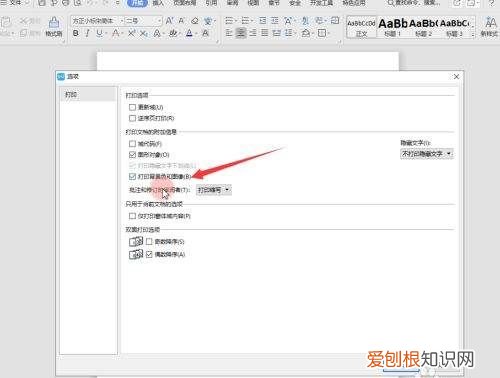
Task: Apply the 标题 1 style
Action: coord(392,27)
